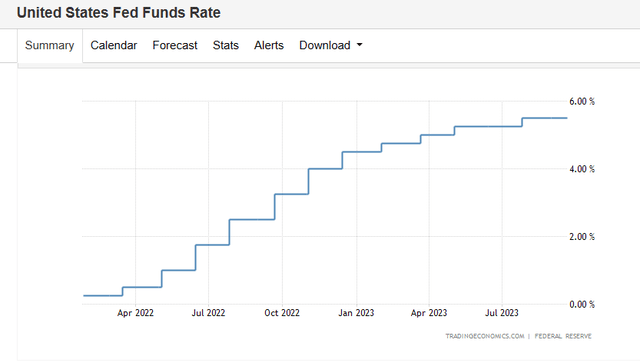Click the Oct 2022 x-axis label
The width and height of the screenshot is (640, 363).
[282, 313]
